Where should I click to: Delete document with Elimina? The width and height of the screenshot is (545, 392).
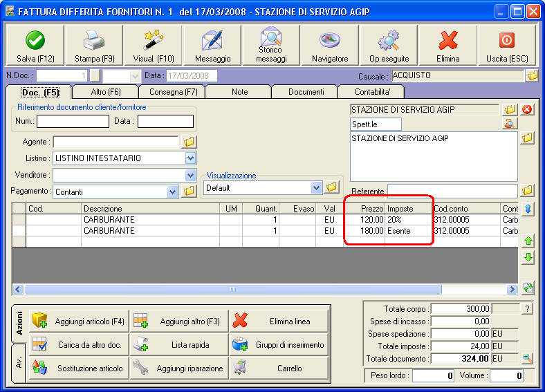[447, 45]
